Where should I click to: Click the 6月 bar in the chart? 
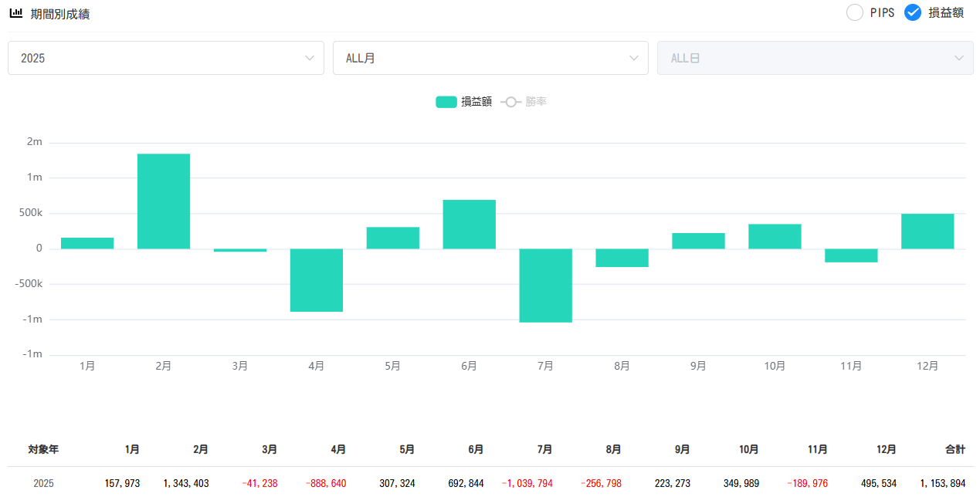pos(469,224)
